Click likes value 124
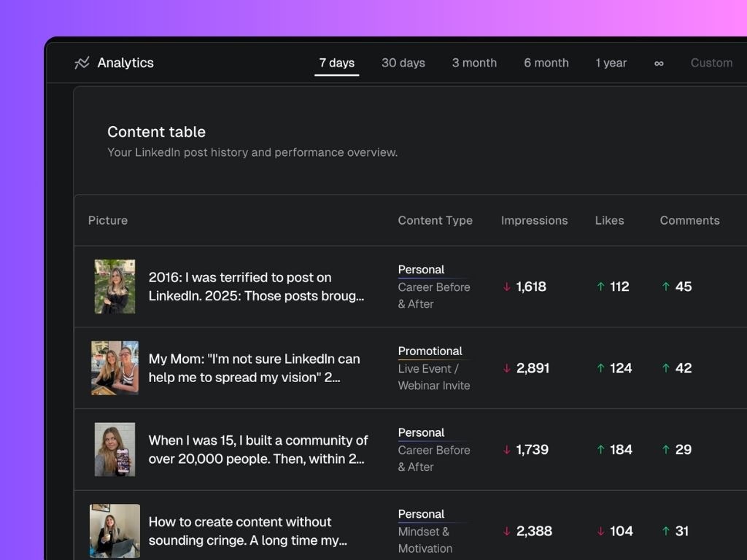Viewport: 747px width, 560px height. coord(621,368)
